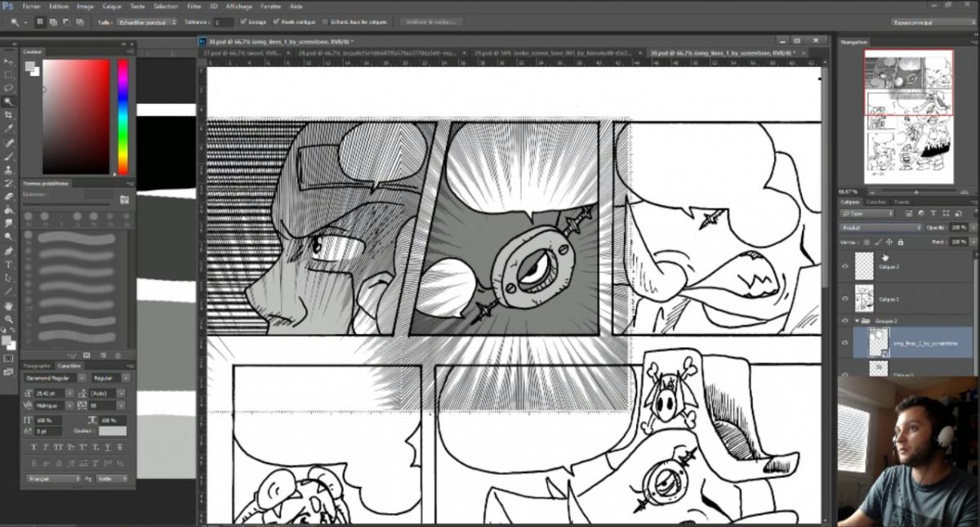Screen dimensions: 980x527
Task: Toggle the Lissage checkbox
Action: pyautogui.click(x=243, y=22)
